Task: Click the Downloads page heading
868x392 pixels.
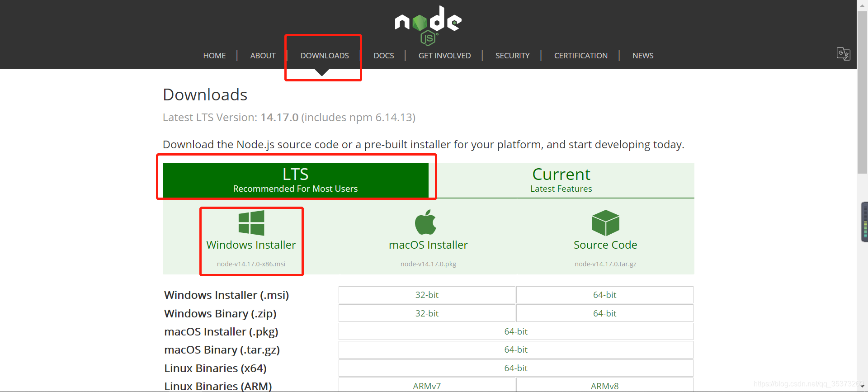Action: pyautogui.click(x=205, y=95)
